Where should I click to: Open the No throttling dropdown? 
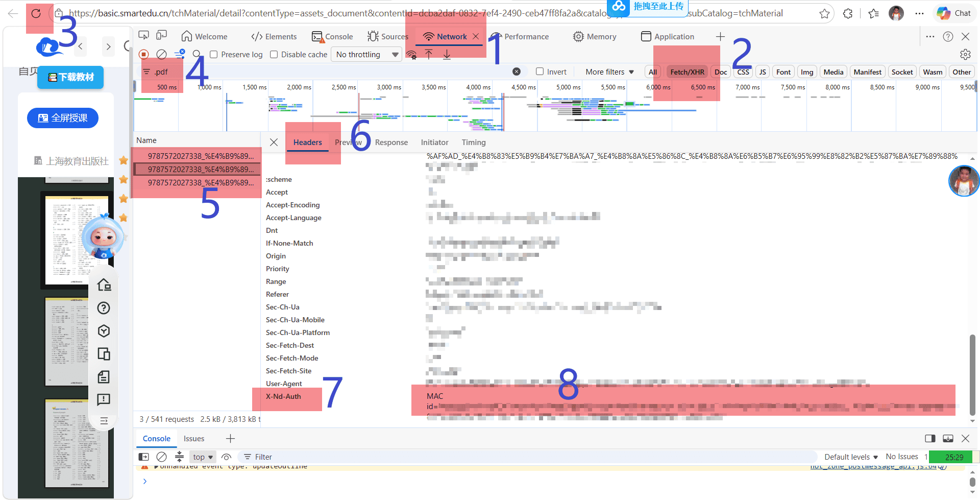[366, 55]
